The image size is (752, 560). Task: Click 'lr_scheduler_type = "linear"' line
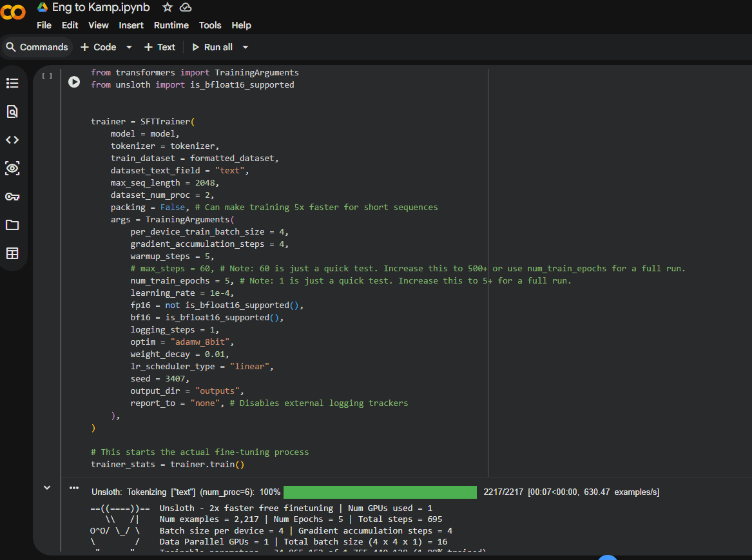[202, 366]
